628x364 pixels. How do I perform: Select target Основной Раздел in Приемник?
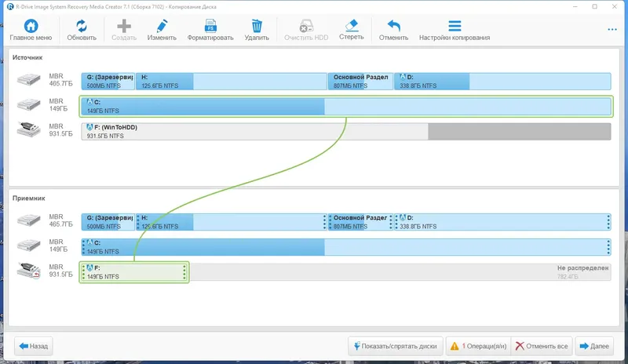(360, 222)
